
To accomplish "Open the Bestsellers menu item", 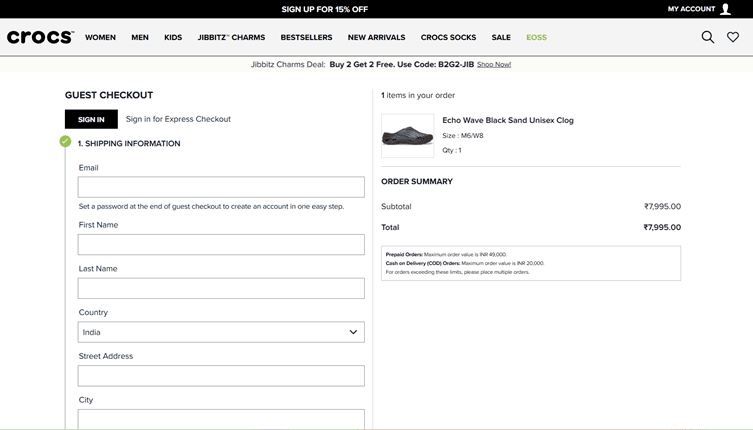I will [306, 37].
